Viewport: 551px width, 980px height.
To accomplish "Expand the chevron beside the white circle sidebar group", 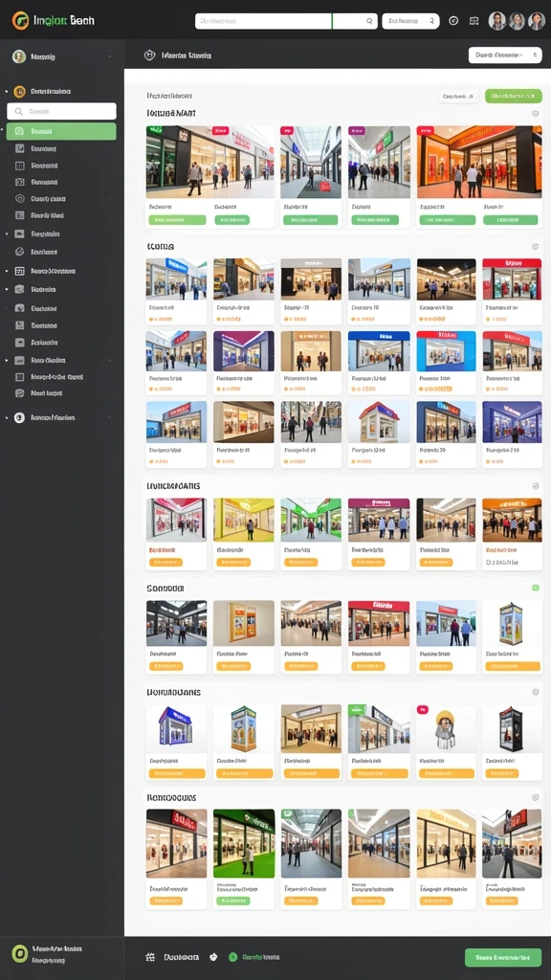I will click(110, 417).
